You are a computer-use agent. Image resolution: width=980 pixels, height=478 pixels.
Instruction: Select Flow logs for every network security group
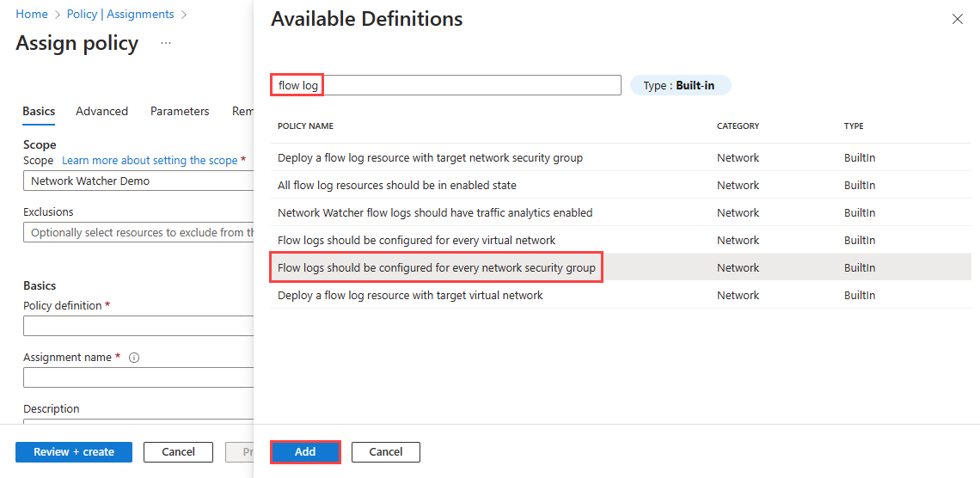point(436,267)
